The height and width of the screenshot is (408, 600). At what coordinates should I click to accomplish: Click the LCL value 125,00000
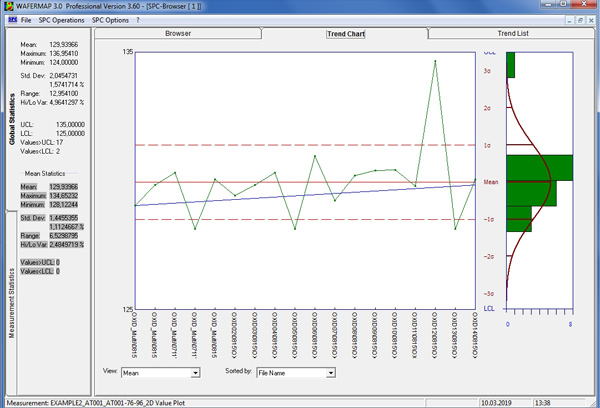click(x=70, y=134)
